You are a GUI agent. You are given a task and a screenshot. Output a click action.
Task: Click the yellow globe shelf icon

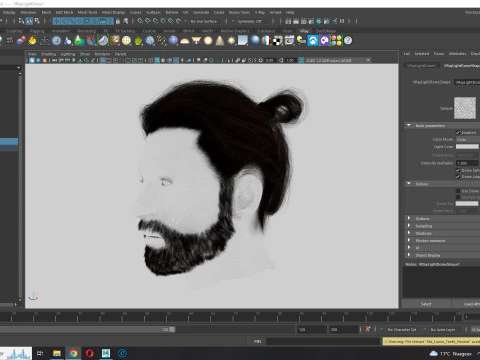click(126, 41)
